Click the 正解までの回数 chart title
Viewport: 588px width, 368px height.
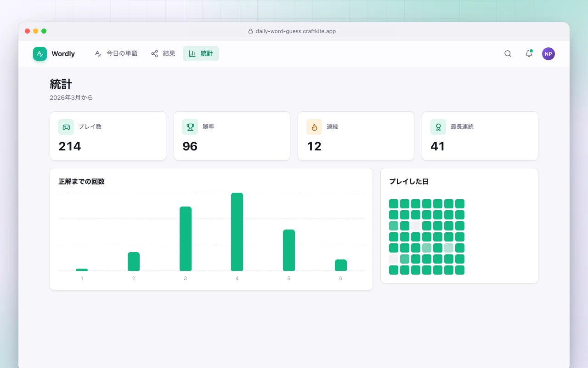[82, 182]
